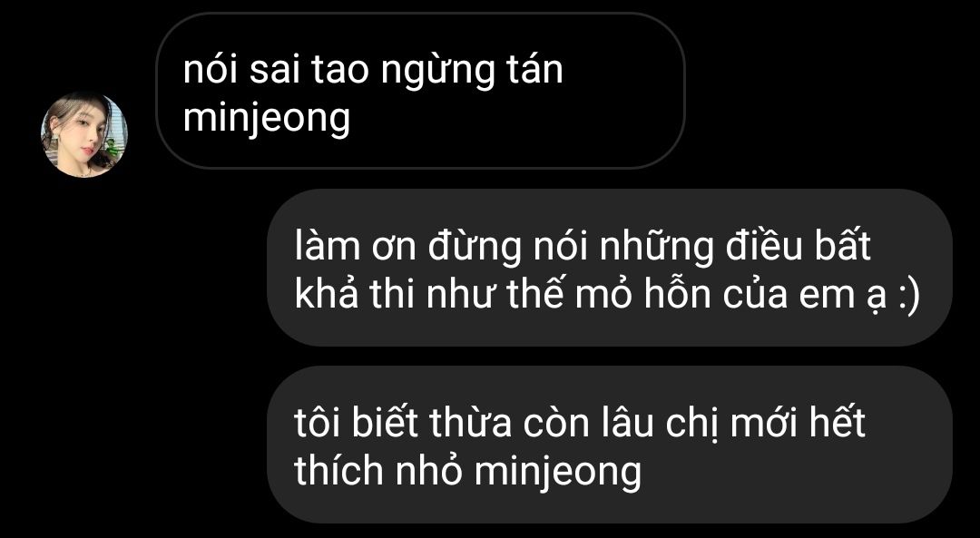Click the word 'nói' starting the received message
Image resolution: width=980 pixels, height=538 pixels.
tap(210, 69)
